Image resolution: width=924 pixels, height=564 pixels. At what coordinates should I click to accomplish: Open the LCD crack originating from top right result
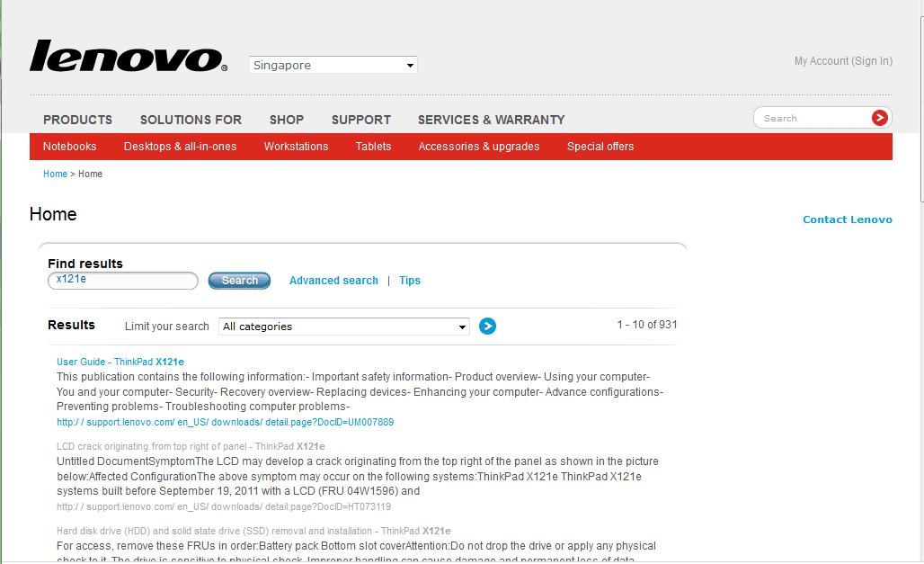(x=191, y=446)
